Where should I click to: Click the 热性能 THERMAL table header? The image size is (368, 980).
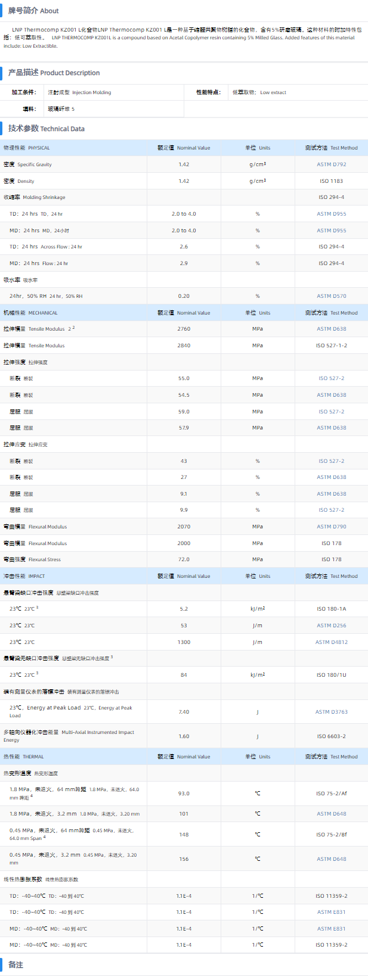pyautogui.click(x=24, y=757)
